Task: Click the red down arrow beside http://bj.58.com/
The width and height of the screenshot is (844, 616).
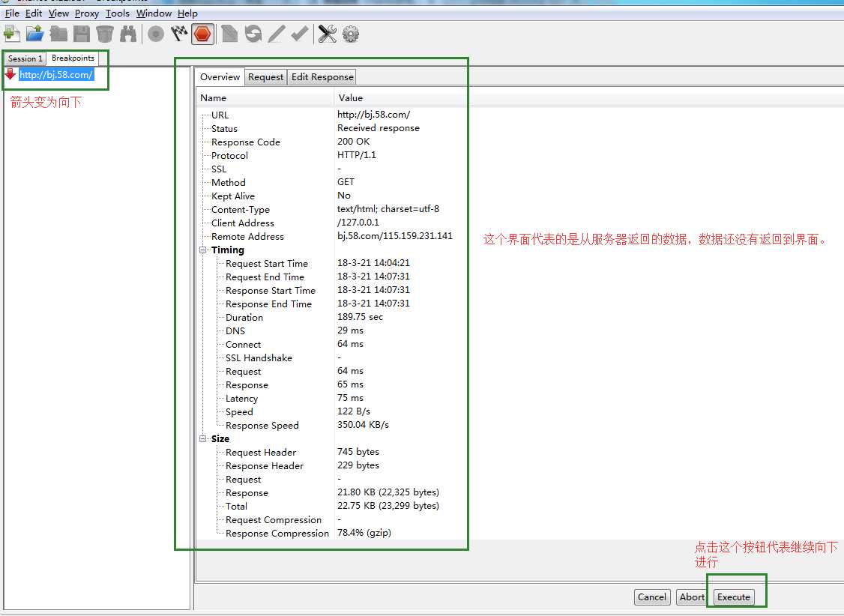Action: (x=10, y=73)
